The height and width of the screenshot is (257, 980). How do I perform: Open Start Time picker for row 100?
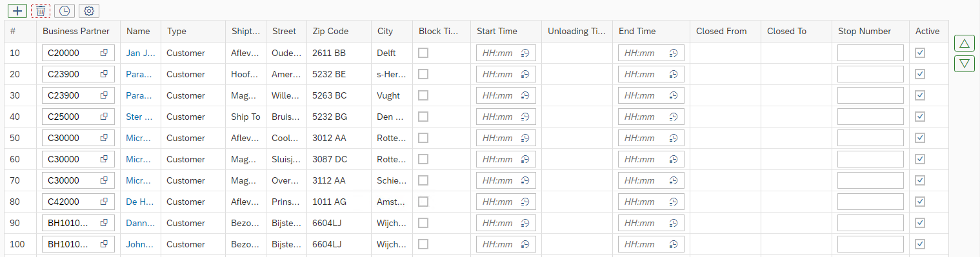tap(525, 244)
